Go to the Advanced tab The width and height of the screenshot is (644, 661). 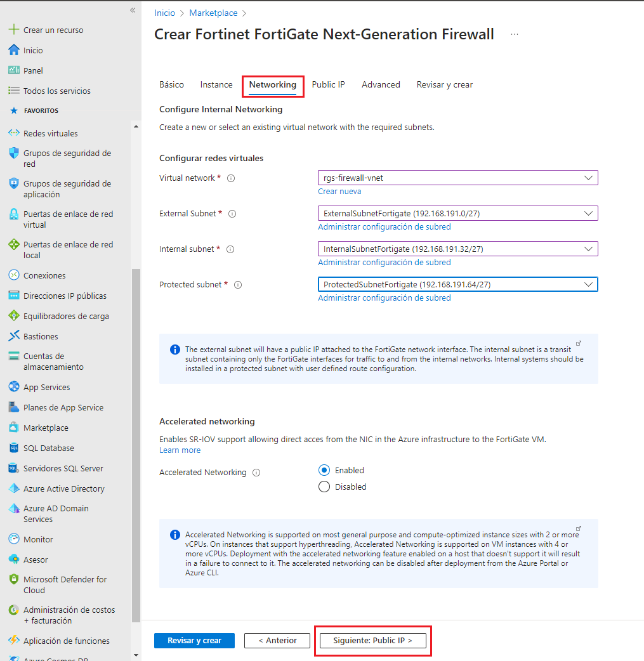381,84
